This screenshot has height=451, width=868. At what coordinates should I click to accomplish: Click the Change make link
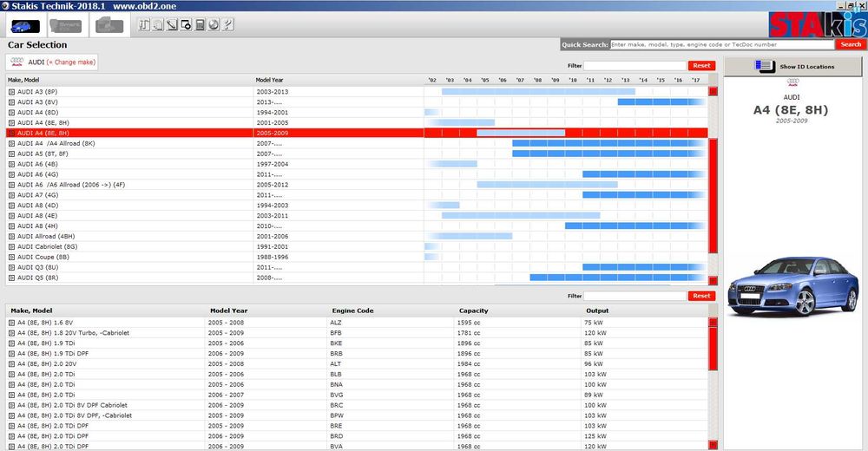(71, 62)
